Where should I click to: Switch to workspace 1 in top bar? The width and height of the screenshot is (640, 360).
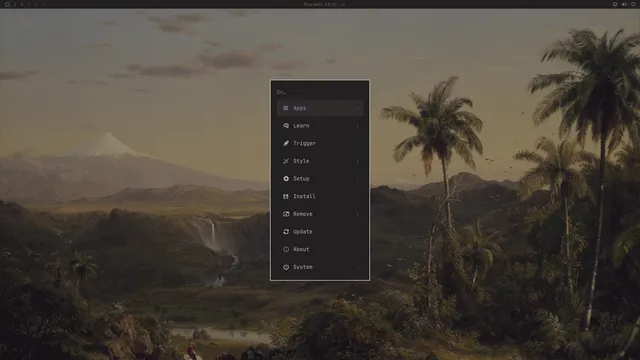[x=15, y=4]
